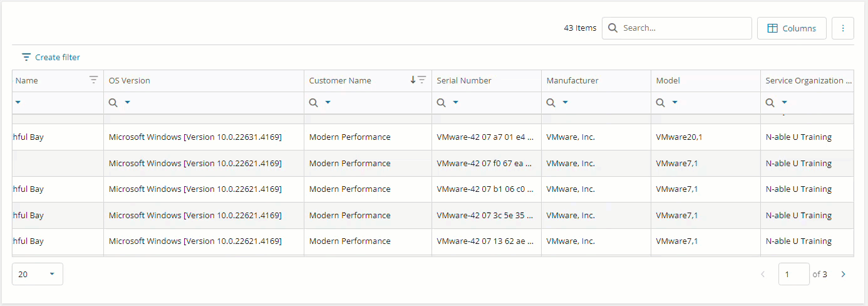The width and height of the screenshot is (868, 306).
Task: Click the Create filter link
Action: (51, 57)
